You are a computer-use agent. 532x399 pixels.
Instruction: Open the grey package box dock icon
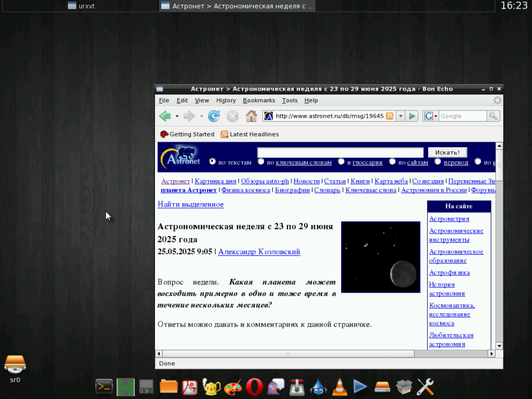404,387
